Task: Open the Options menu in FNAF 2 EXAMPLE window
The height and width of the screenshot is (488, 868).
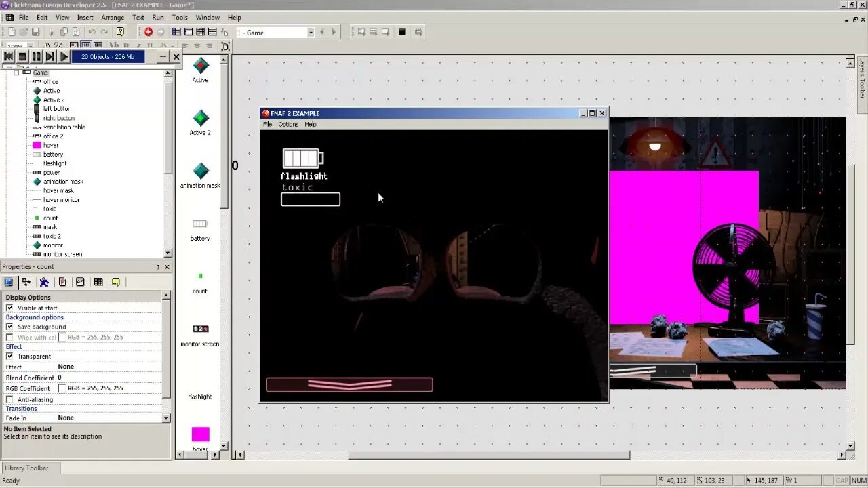Action: point(288,125)
